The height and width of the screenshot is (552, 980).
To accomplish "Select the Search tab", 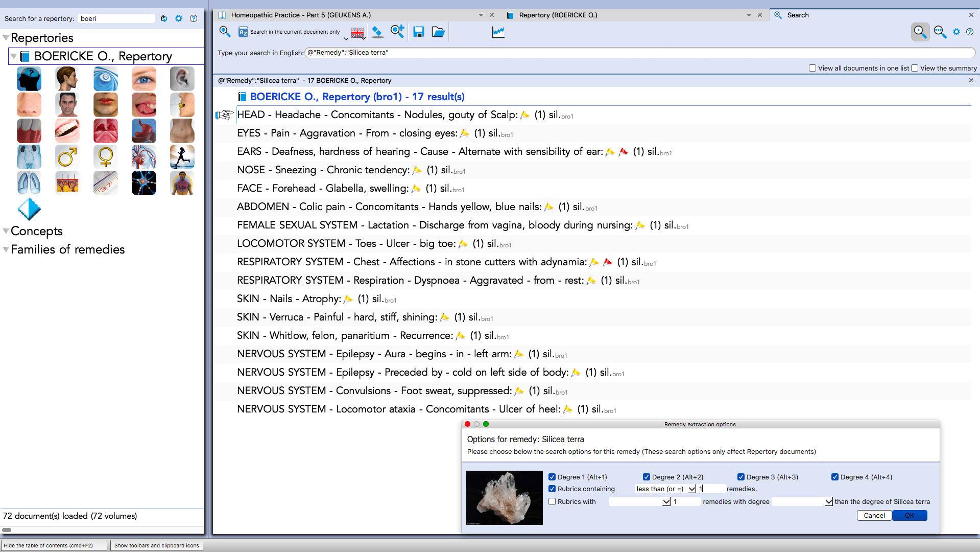I will (798, 15).
